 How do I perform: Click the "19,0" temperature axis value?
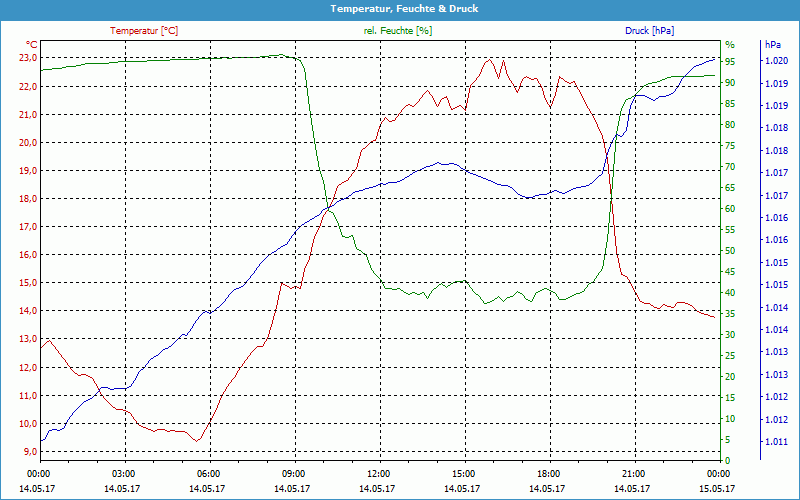28,171
